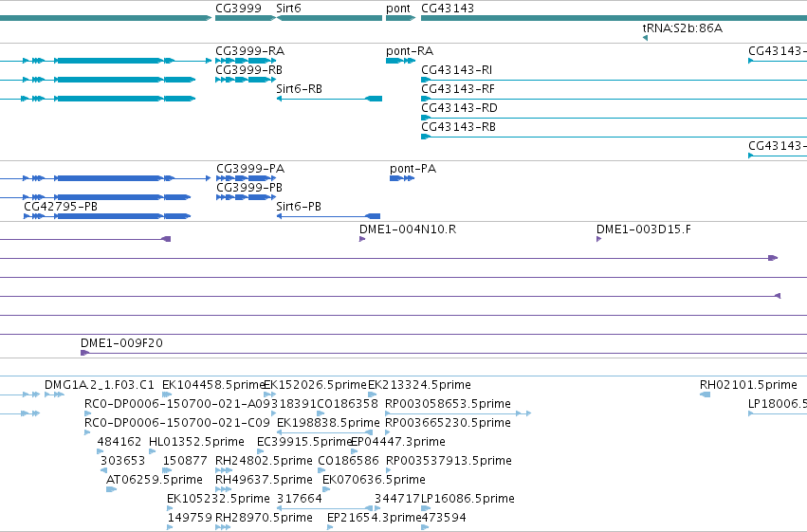Select RP003665230.5prime feature
Viewport: 807px width, 532px height.
coord(388,432)
